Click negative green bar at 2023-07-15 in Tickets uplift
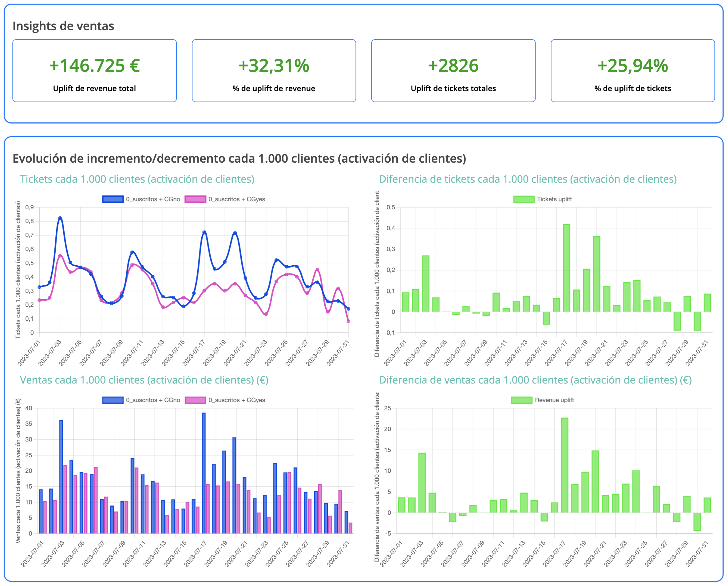728x586 pixels. coord(546,318)
